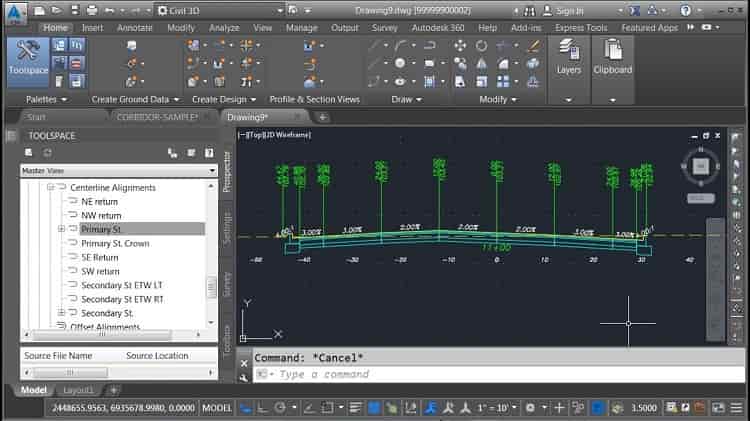Toggle lineweight display in status bar

coord(355,408)
